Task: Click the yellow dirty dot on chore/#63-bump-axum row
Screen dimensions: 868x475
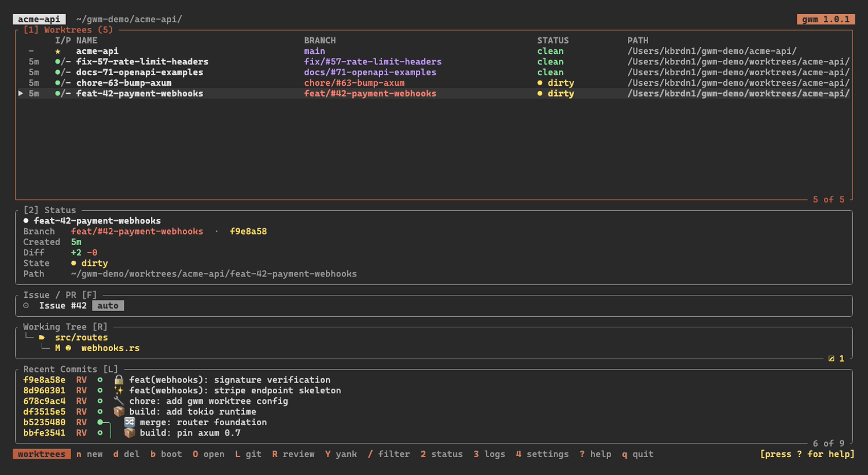Action: tap(540, 83)
